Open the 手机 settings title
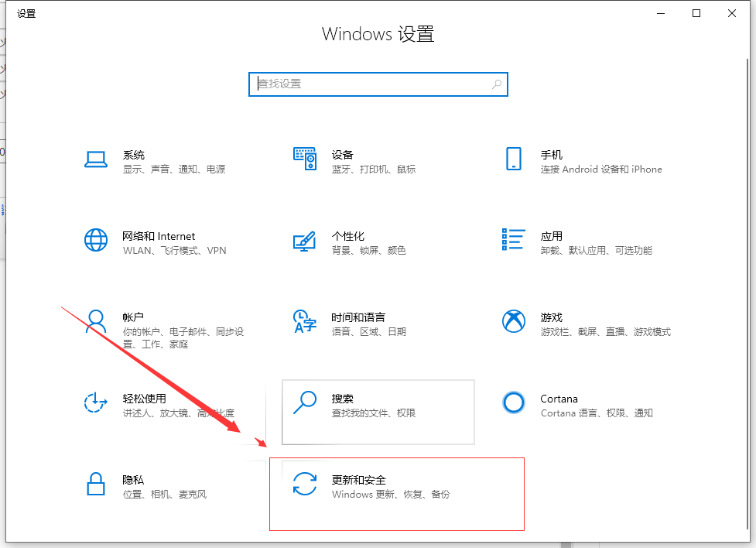This screenshot has height=548, width=756. 551,155
